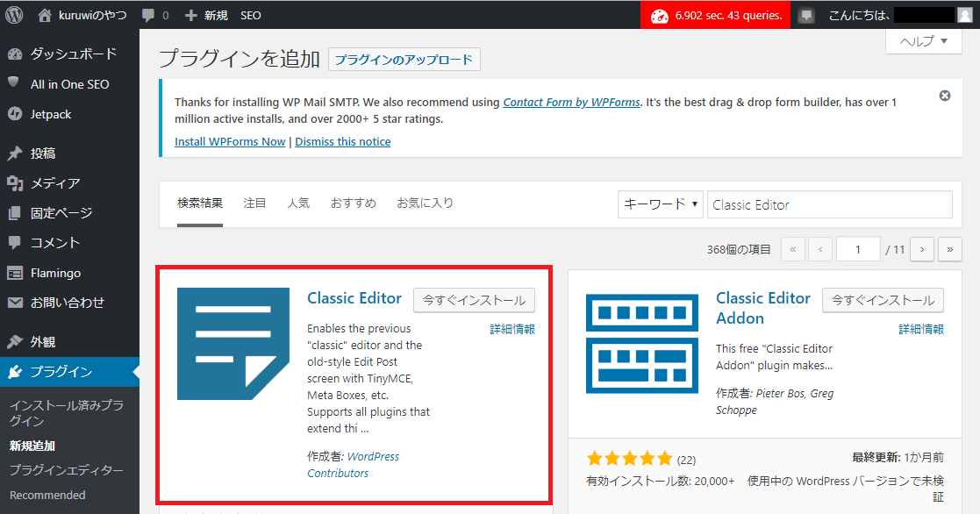Open All in One SEO menu item
This screenshot has width=980, height=514.
(x=69, y=84)
